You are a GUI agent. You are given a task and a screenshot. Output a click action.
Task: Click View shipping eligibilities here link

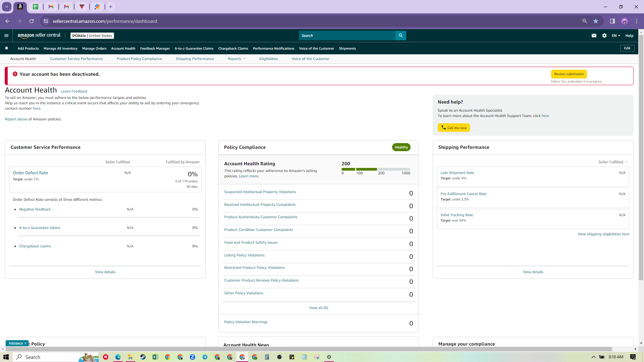pyautogui.click(x=603, y=234)
